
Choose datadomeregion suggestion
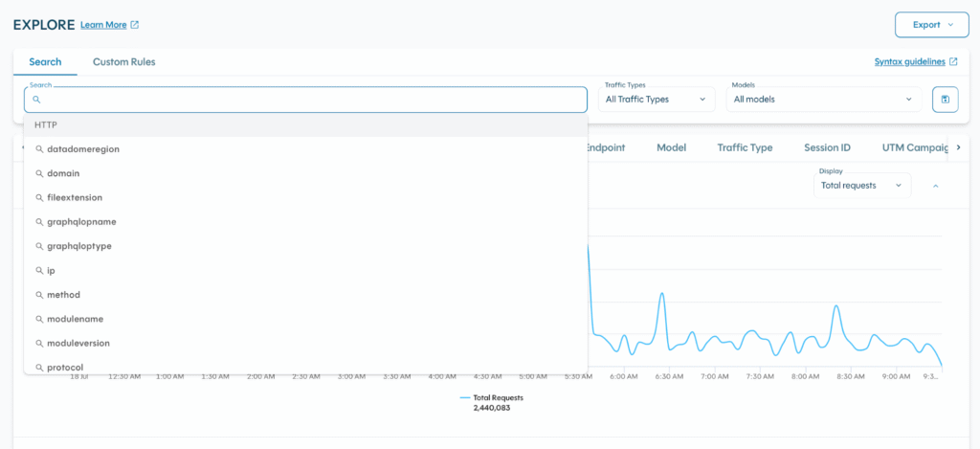pos(305,149)
